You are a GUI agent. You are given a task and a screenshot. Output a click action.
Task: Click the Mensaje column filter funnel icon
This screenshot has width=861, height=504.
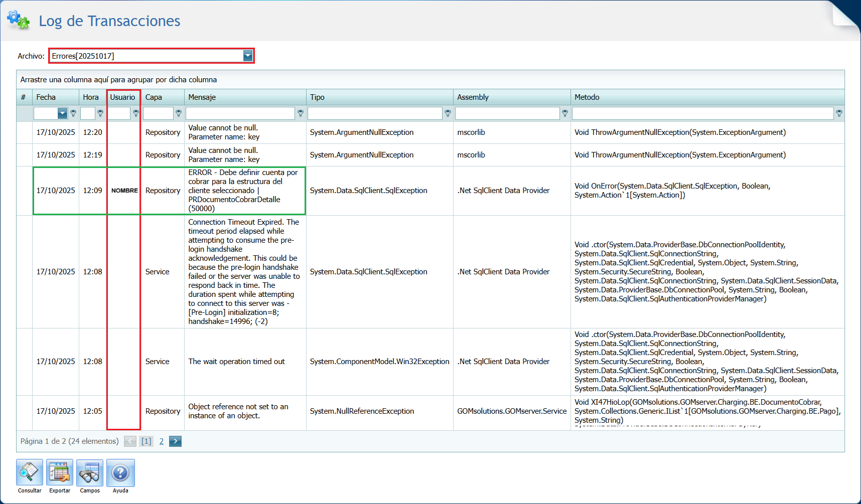click(301, 113)
